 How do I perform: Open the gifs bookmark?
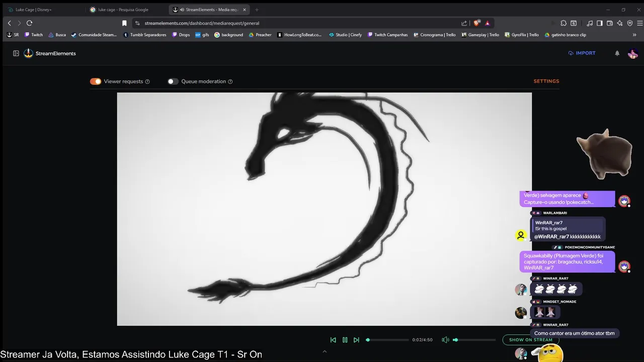click(202, 35)
